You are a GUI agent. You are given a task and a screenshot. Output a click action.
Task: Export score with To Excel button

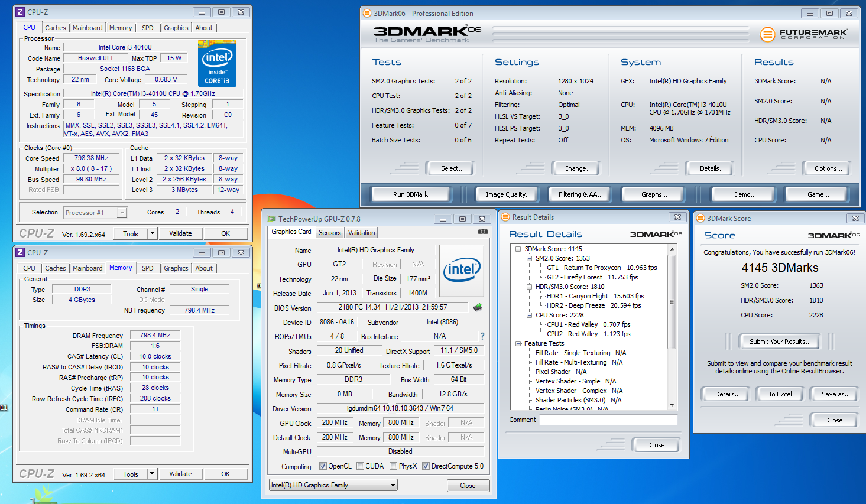(x=780, y=394)
